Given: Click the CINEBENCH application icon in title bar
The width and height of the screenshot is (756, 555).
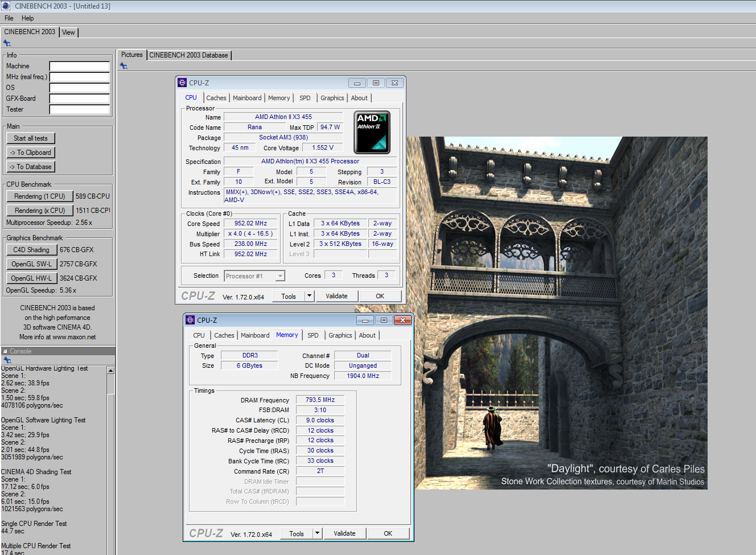Looking at the screenshot, I should coord(6,6).
